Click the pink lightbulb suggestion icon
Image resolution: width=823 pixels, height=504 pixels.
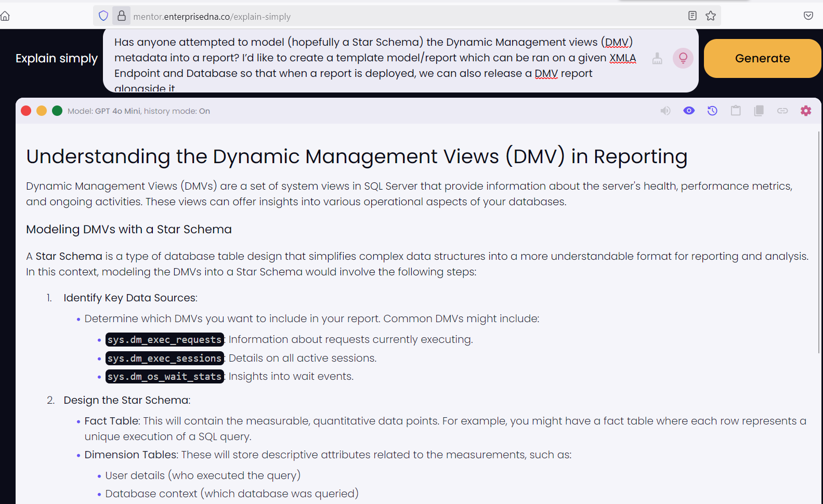click(683, 58)
